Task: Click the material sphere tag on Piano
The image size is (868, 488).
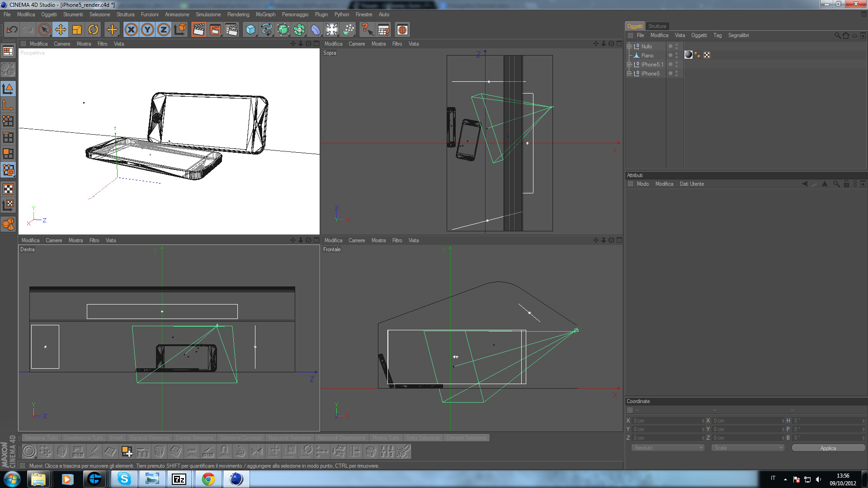Action: [x=689, y=55]
